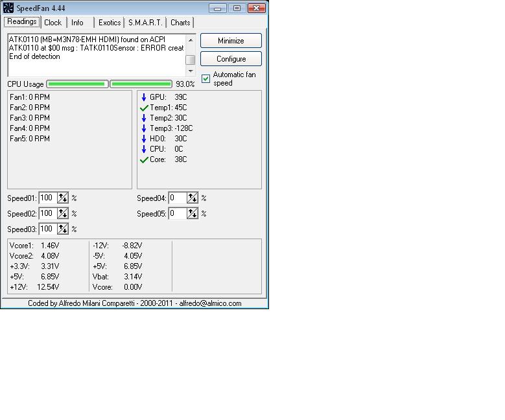Click the CPU temperature blue arrow icon
The width and height of the screenshot is (505, 420).
144,149
